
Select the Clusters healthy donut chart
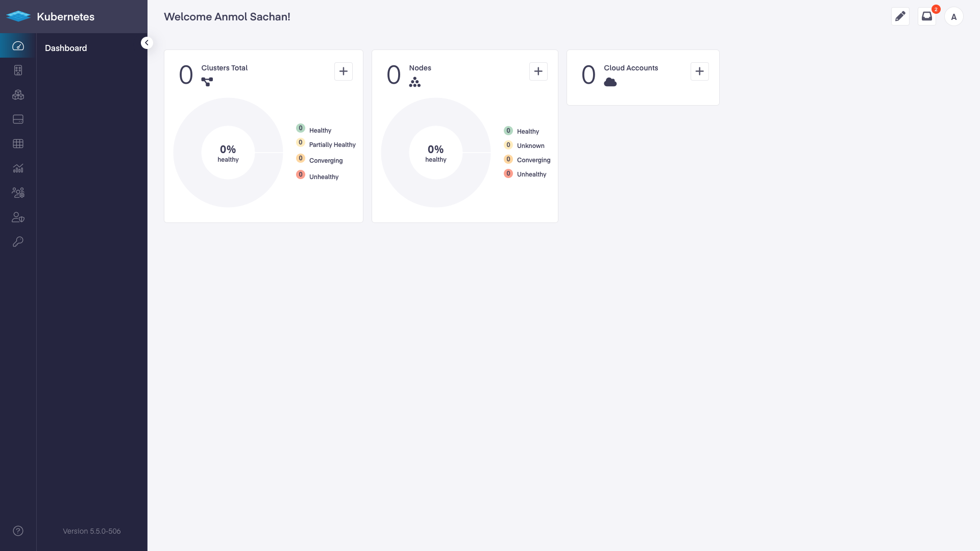[228, 153]
